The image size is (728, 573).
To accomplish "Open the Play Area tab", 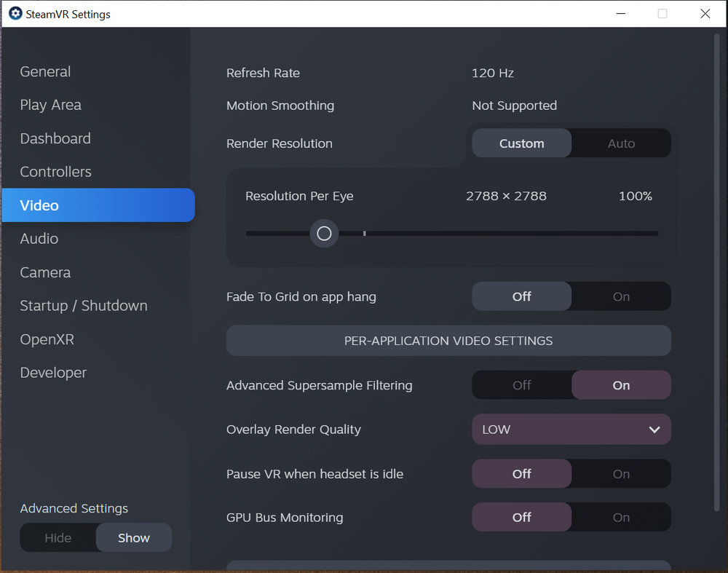I will pyautogui.click(x=50, y=105).
